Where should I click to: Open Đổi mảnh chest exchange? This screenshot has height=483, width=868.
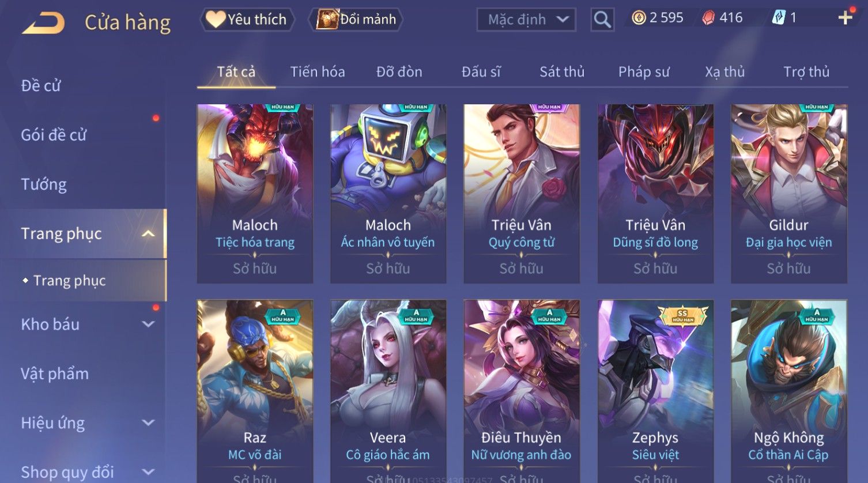(x=356, y=20)
